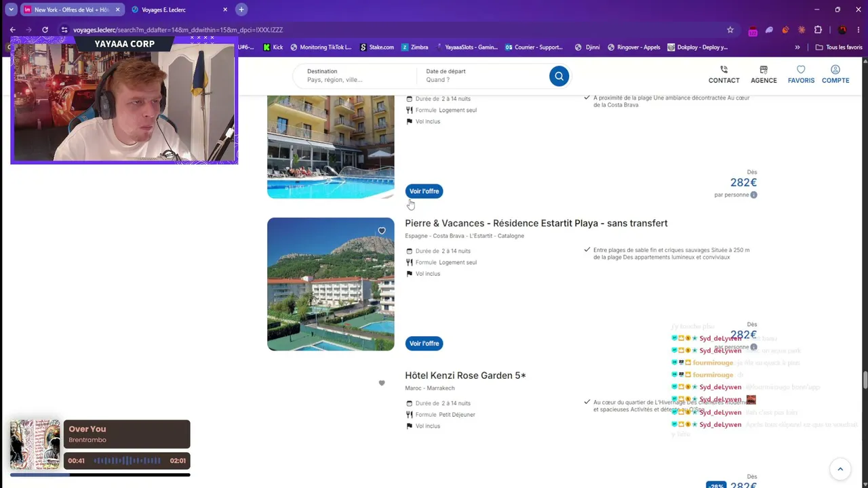Open a new browser tab
Image resolution: width=868 pixels, height=488 pixels.
241,9
